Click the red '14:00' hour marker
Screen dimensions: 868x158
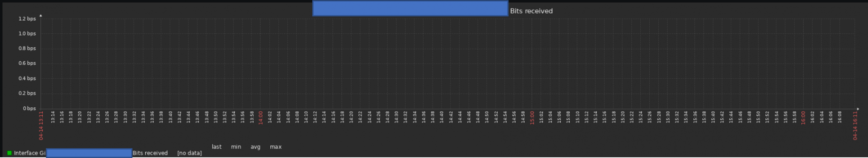(x=261, y=118)
